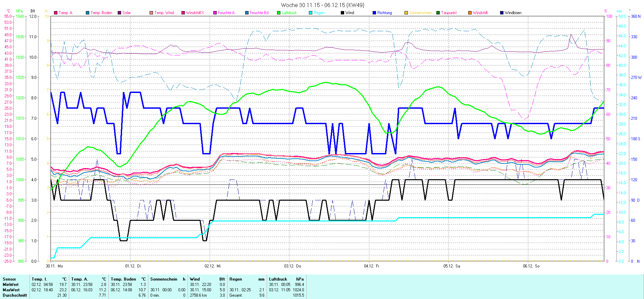Click the yellow Sonnenschein legend square
The image size is (644, 299).
[406, 13]
